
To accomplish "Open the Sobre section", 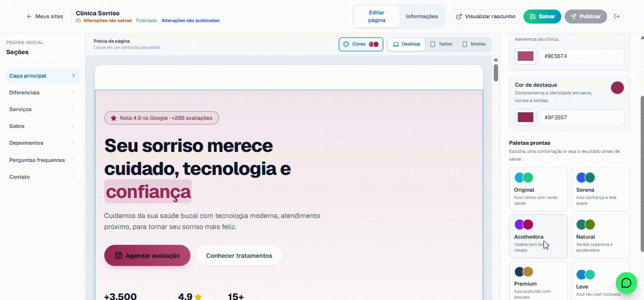I will click(43, 126).
